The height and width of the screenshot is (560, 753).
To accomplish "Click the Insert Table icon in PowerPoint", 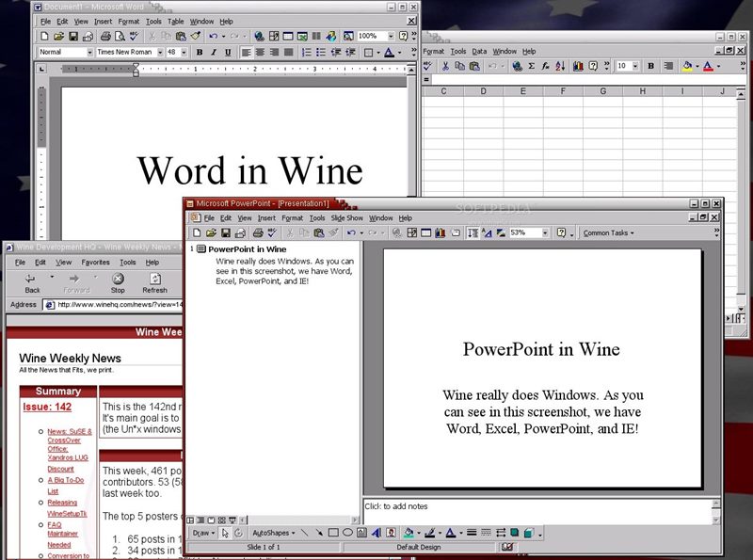I will (x=427, y=232).
